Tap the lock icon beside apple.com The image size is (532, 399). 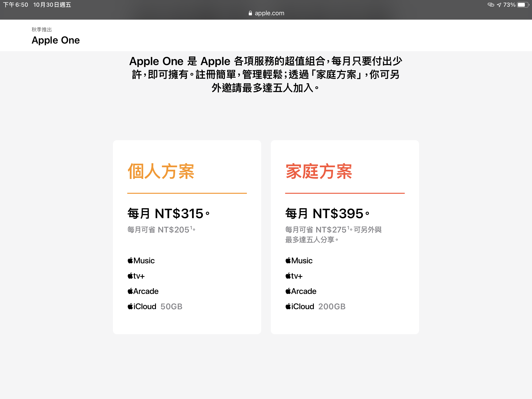[x=250, y=13]
